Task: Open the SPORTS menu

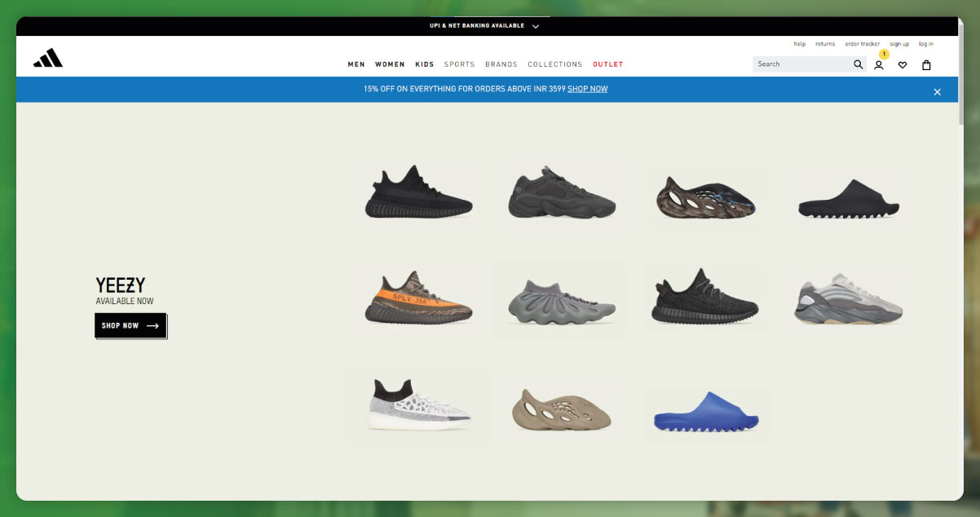Action: [x=460, y=64]
